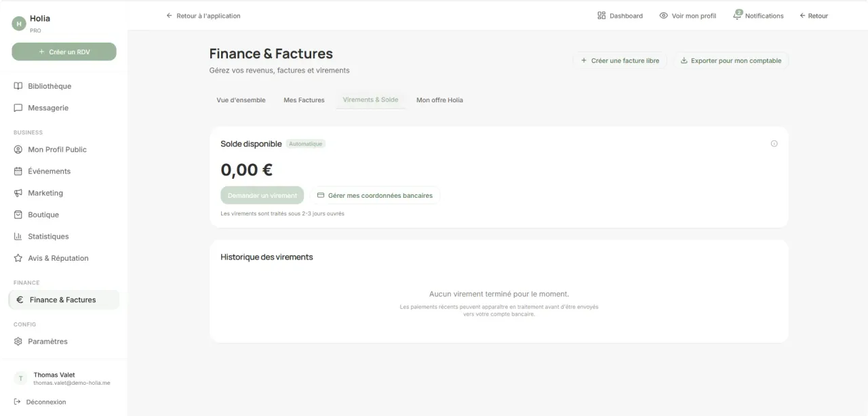Image resolution: width=868 pixels, height=416 pixels.
Task: Open Notifications
Action: click(x=758, y=16)
